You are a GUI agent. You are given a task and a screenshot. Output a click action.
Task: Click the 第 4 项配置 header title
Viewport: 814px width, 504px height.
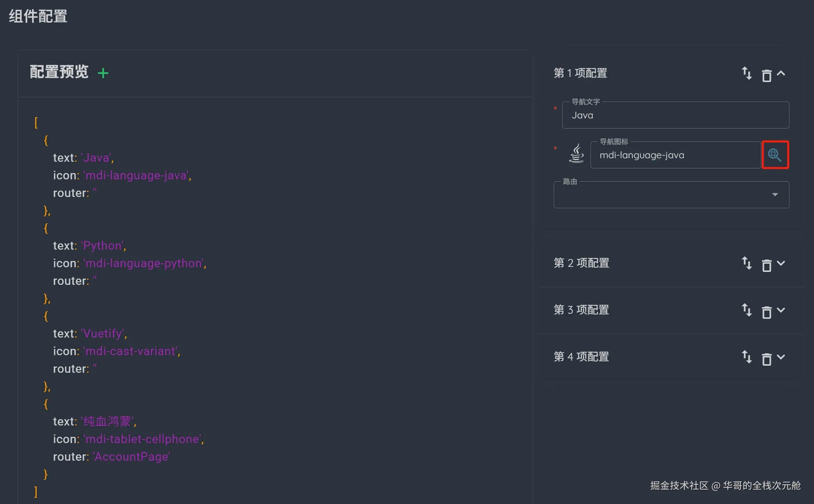(581, 357)
